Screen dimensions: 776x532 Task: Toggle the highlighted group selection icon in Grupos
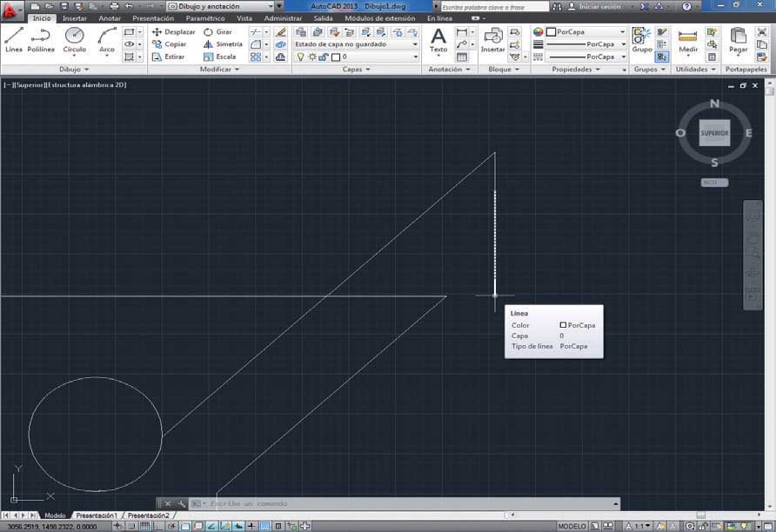click(x=662, y=57)
